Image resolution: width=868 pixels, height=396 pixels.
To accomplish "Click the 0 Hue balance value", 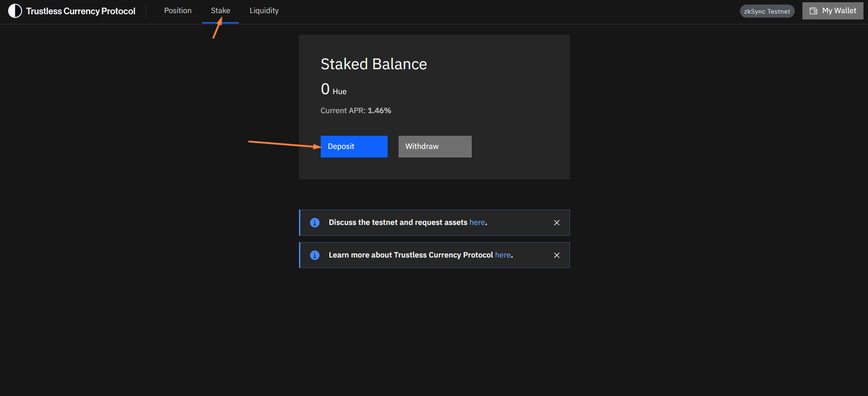I will (x=333, y=90).
